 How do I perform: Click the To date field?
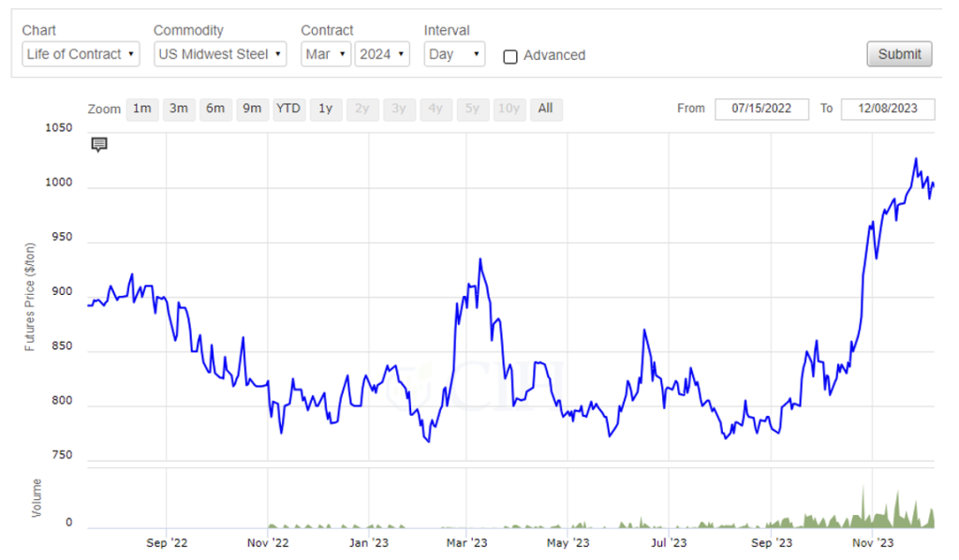click(x=887, y=109)
